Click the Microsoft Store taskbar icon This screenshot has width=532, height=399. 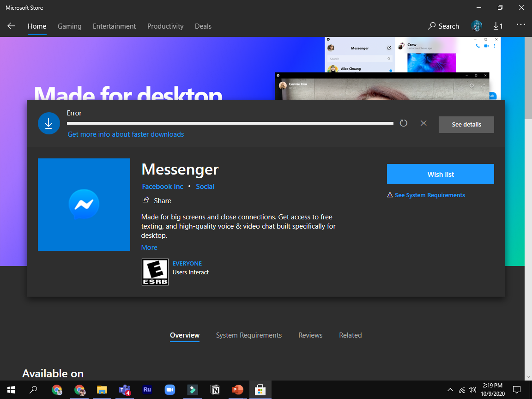(x=260, y=390)
